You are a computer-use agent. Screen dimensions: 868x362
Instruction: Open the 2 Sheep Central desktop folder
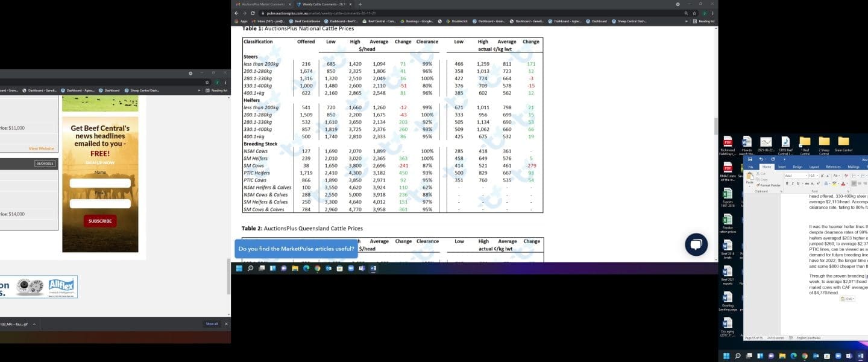tap(824, 146)
